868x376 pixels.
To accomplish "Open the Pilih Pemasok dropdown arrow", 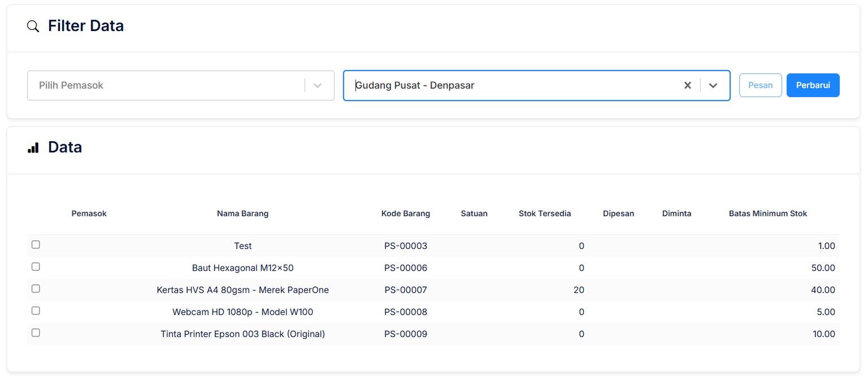I will click(318, 85).
